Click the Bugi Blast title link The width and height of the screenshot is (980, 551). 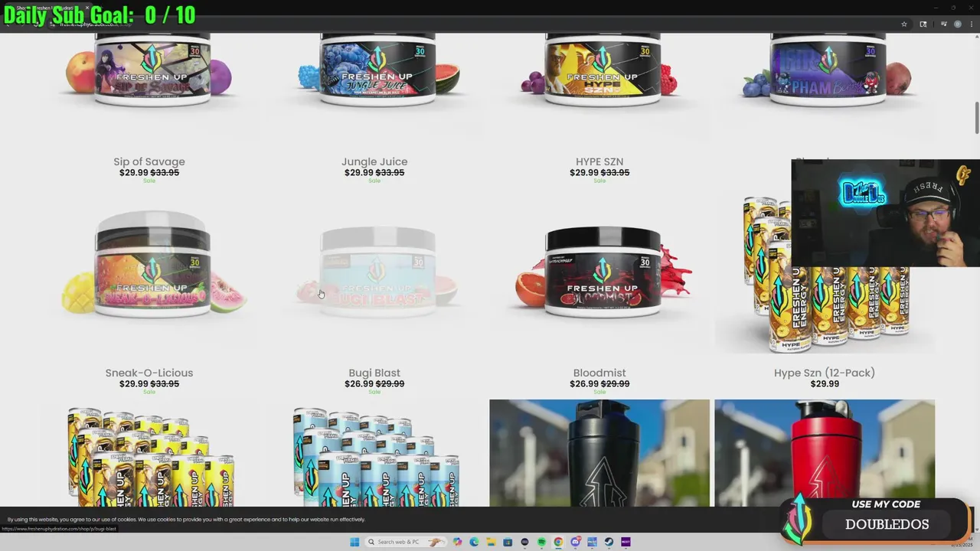pos(374,373)
